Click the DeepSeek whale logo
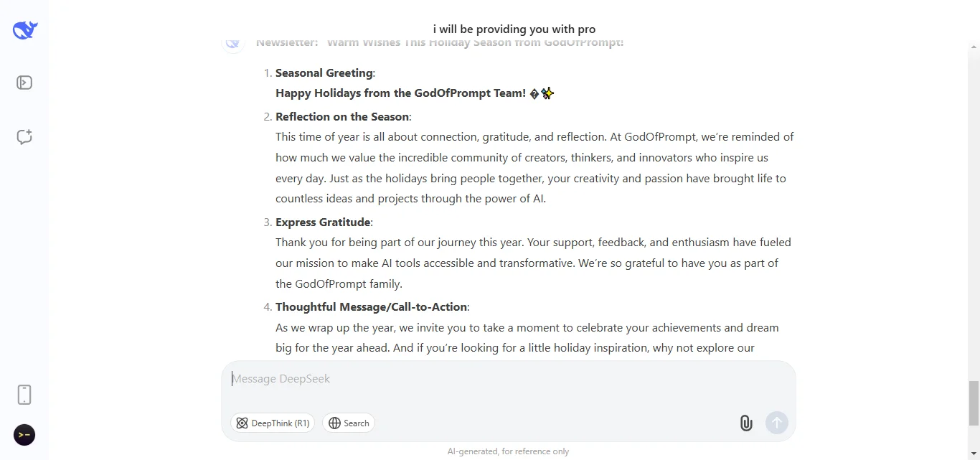The width and height of the screenshot is (980, 460). (24, 30)
